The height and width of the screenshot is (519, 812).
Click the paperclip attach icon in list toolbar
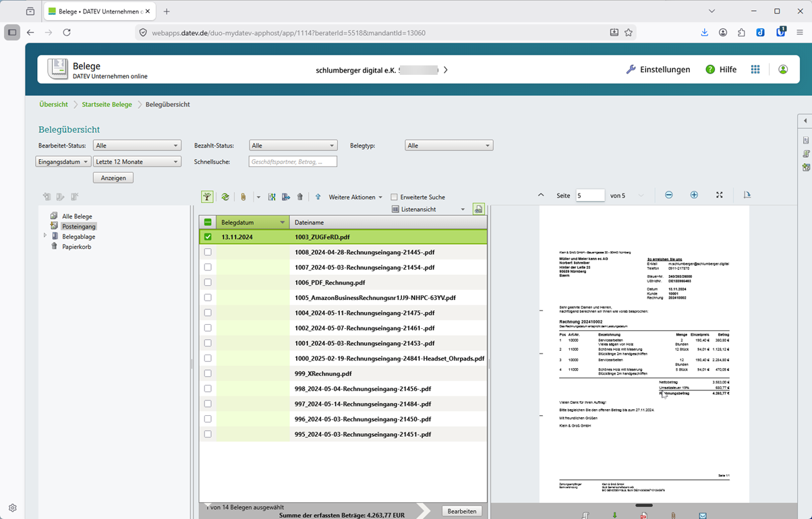point(243,197)
